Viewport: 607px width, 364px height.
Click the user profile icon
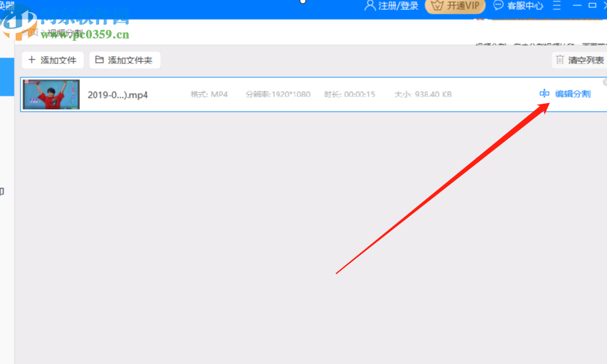point(370,5)
